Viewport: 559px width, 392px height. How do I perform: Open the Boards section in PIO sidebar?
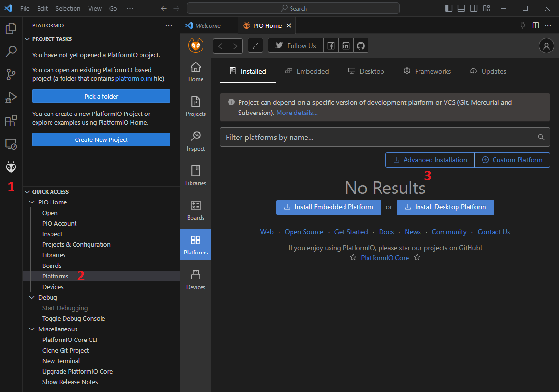[x=196, y=210]
